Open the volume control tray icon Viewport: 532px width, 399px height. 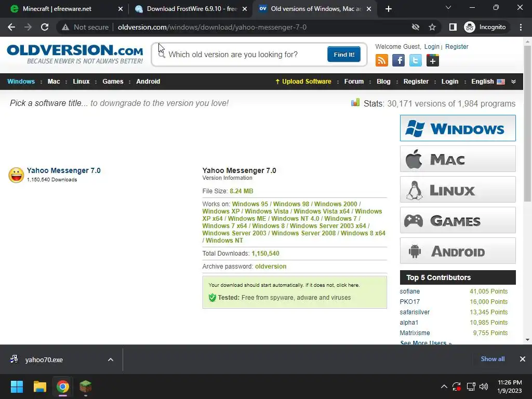[x=484, y=387]
